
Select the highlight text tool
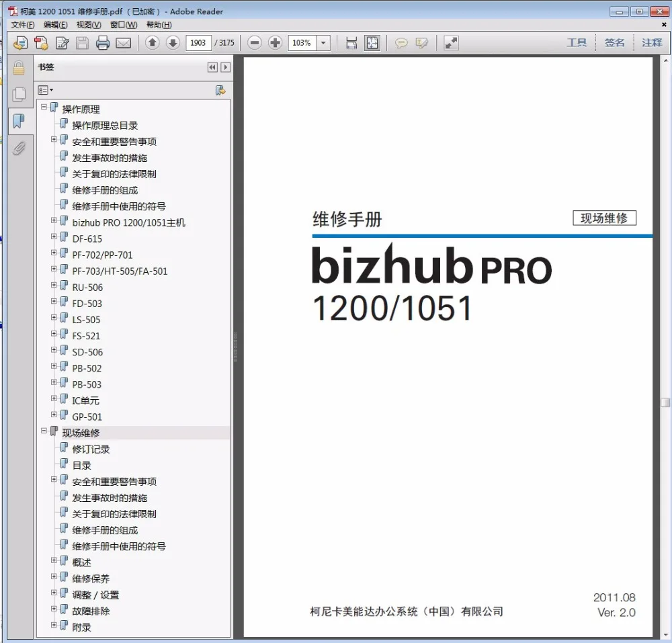(422, 43)
